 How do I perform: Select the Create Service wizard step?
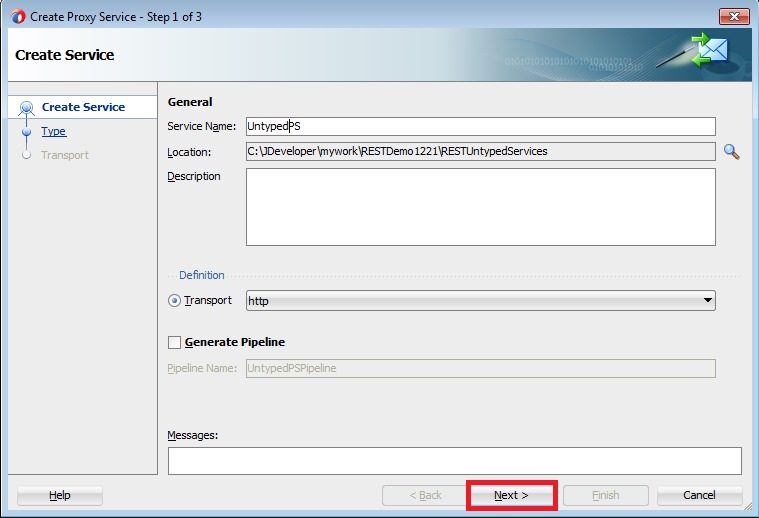click(x=83, y=107)
